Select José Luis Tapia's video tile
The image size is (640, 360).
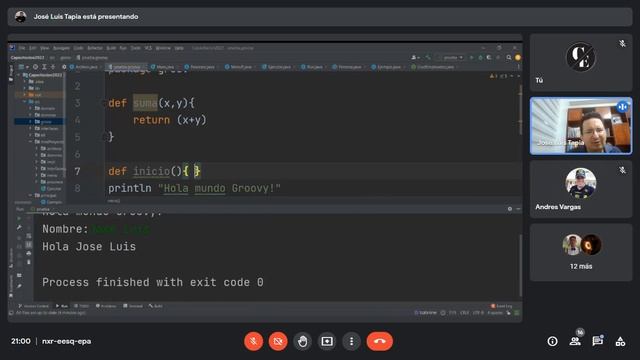coord(581,126)
